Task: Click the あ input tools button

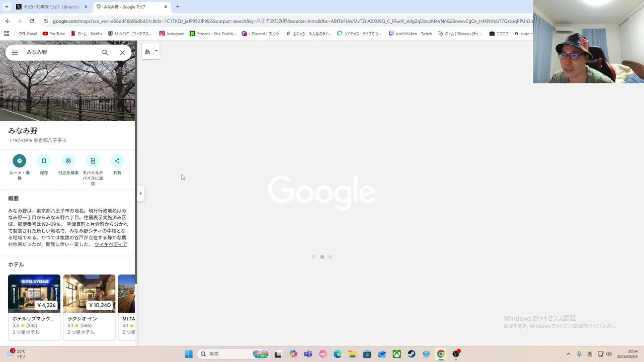Action: pos(147,51)
